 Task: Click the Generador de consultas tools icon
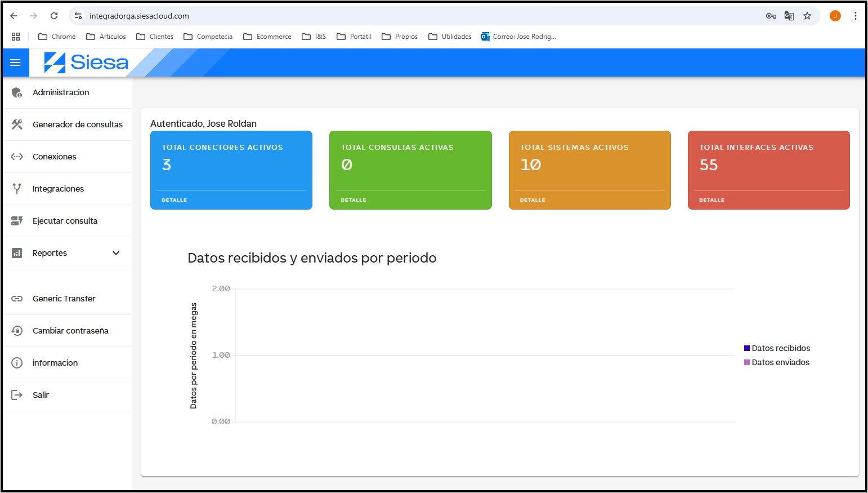coord(17,125)
